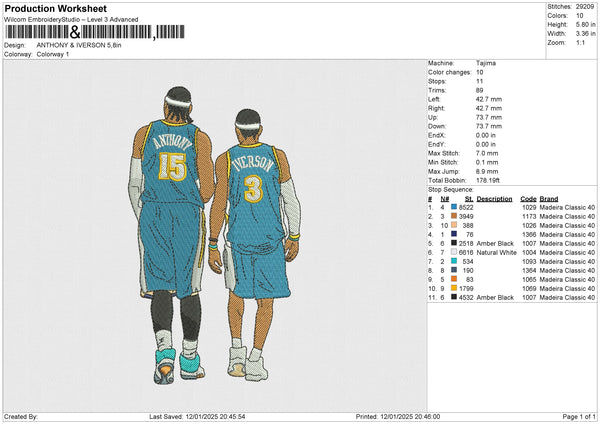Click the barcode under the worksheet title
This screenshot has width=600, height=424.
click(x=95, y=32)
